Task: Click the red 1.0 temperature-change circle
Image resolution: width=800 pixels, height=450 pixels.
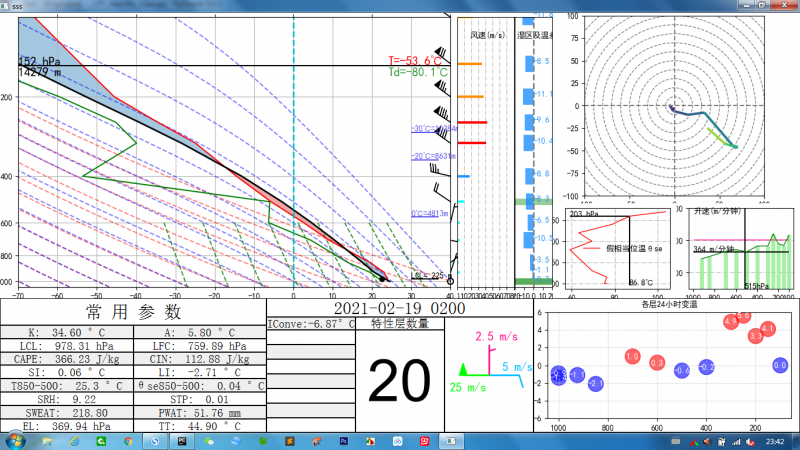Action: pos(632,356)
